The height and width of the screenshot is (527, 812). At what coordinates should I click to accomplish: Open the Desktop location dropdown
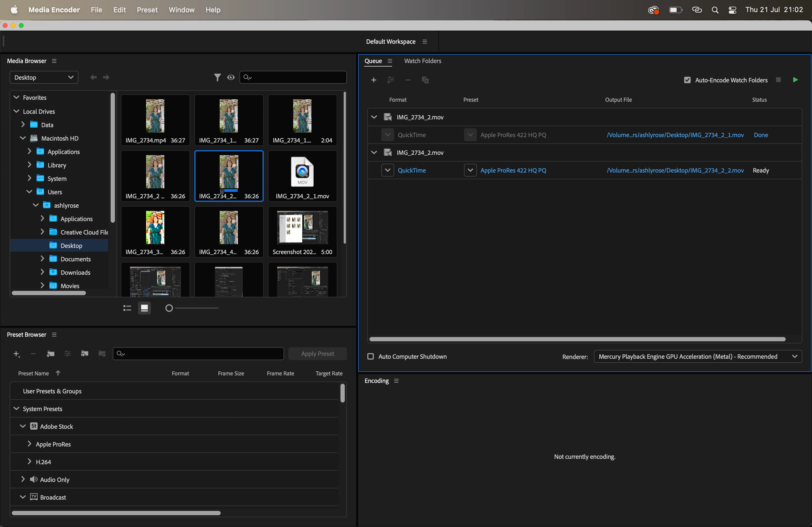click(44, 77)
